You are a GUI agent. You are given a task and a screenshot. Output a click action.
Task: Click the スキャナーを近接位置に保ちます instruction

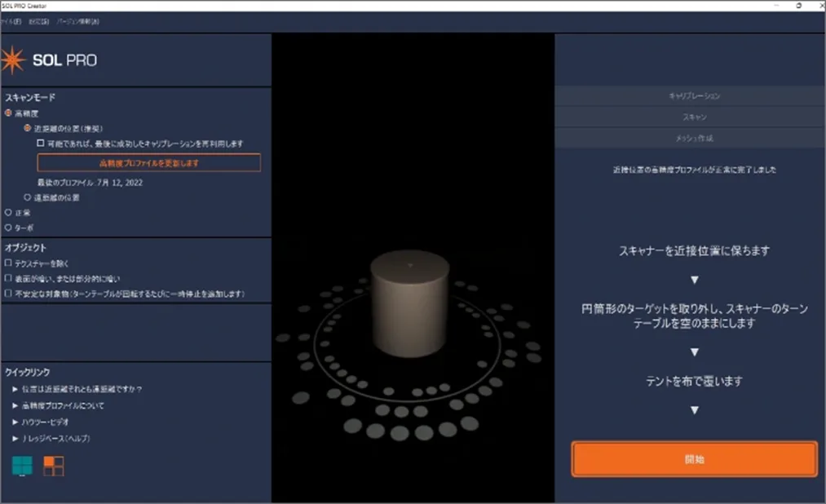tap(694, 250)
